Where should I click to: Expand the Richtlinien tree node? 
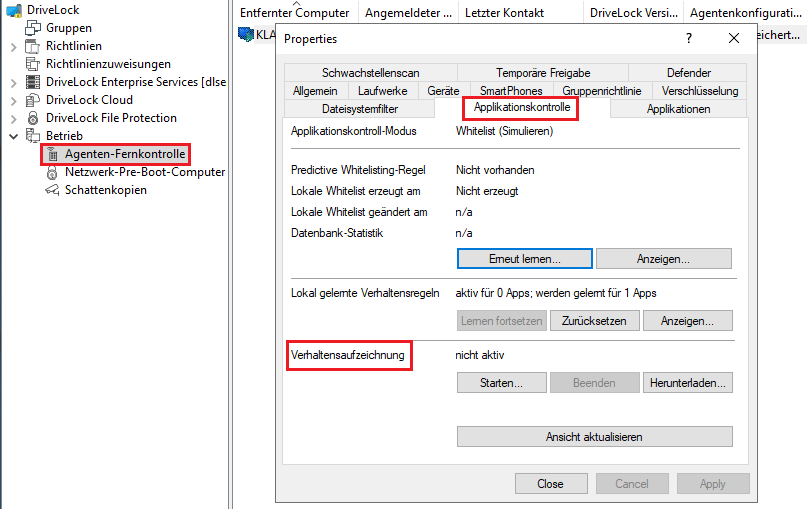click(14, 46)
